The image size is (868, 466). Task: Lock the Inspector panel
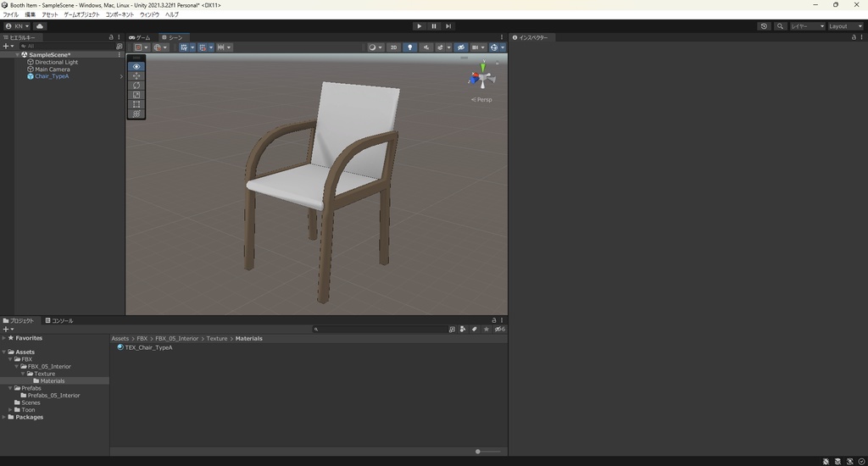coord(854,37)
